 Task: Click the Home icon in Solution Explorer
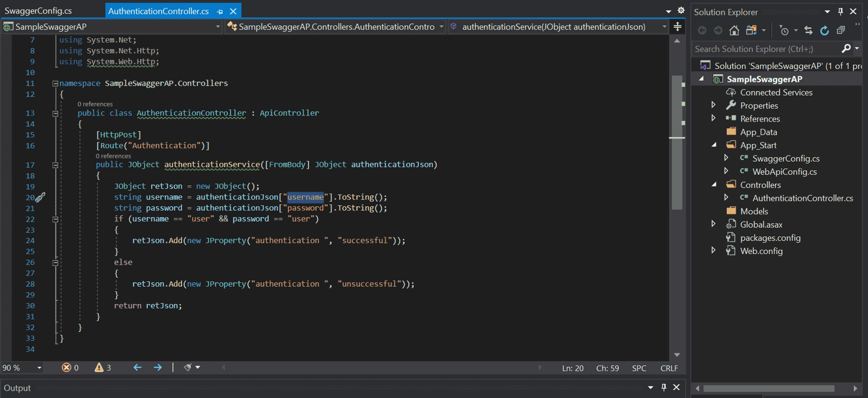click(734, 31)
